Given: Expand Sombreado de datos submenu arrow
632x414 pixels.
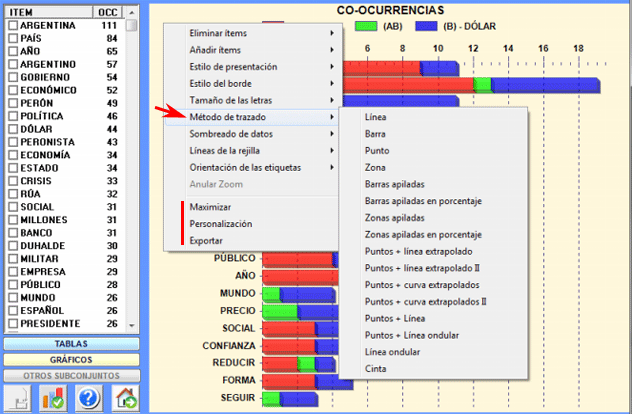Looking at the screenshot, I should click(332, 134).
